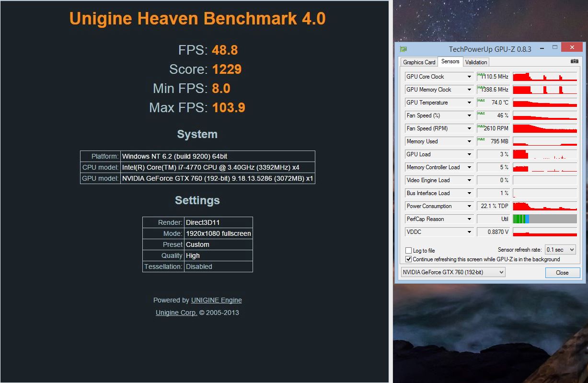Click the Render setting Direct3D11
This screenshot has width=588, height=383.
(219, 222)
